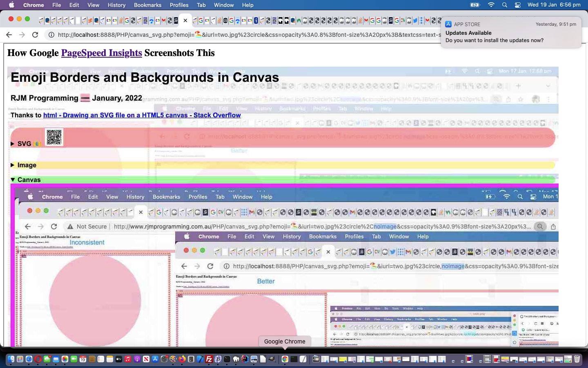Open App Store from the dock

click(x=155, y=359)
